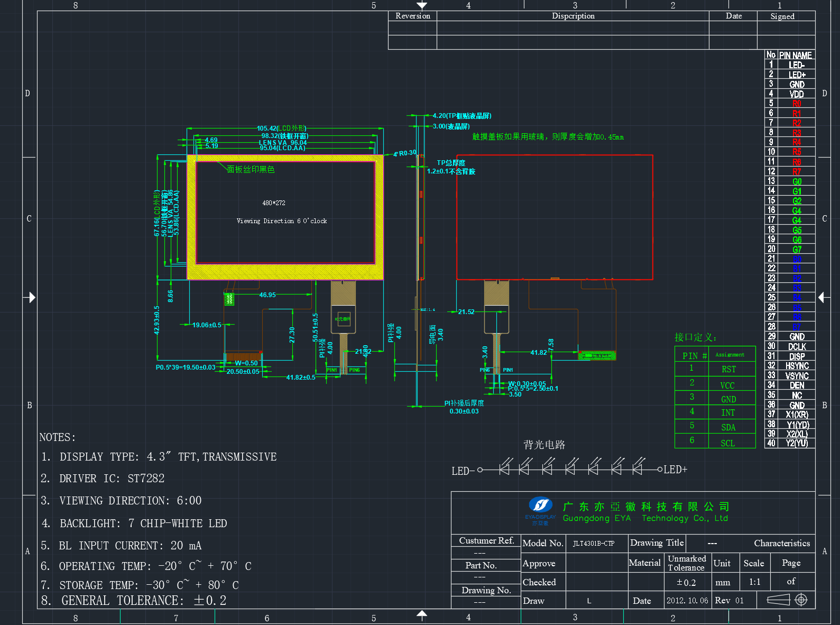Select HSYNC in the pin table
840x625 pixels.
797,366
